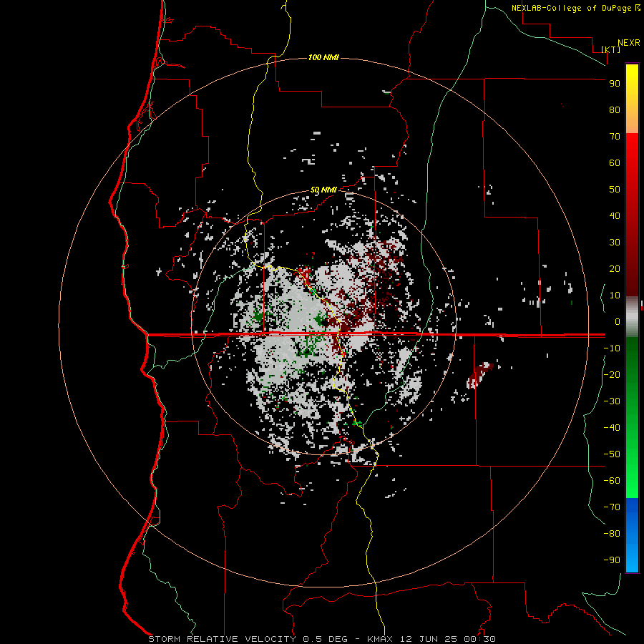
Task: Click the -60 value on velocity scale
Action: (612, 481)
